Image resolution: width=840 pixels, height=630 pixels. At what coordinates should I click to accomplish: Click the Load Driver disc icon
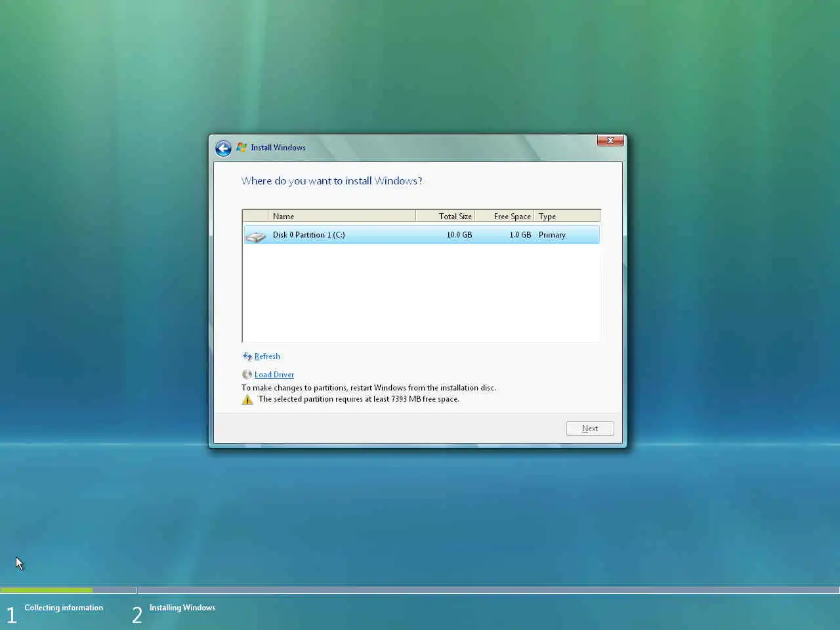(247, 375)
